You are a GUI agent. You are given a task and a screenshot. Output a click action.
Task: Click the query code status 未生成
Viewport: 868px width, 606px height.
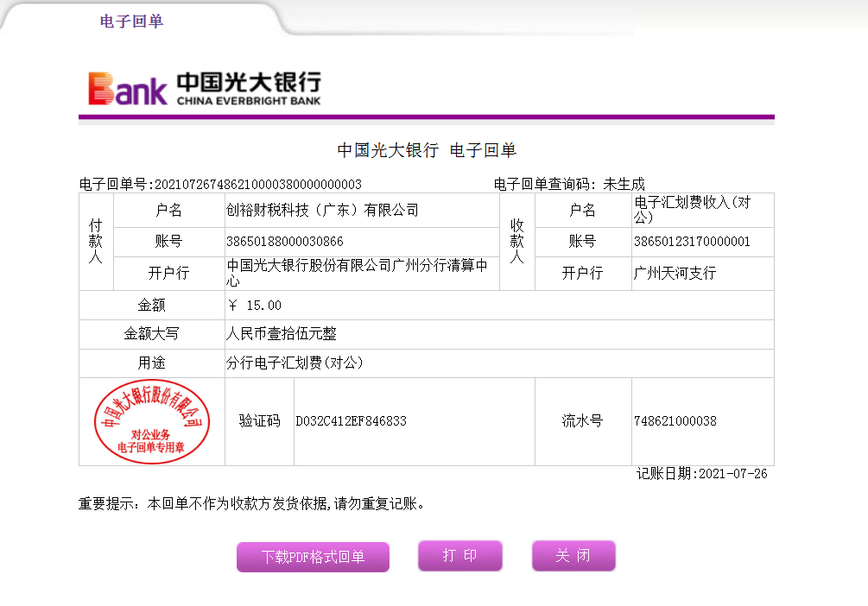624,184
